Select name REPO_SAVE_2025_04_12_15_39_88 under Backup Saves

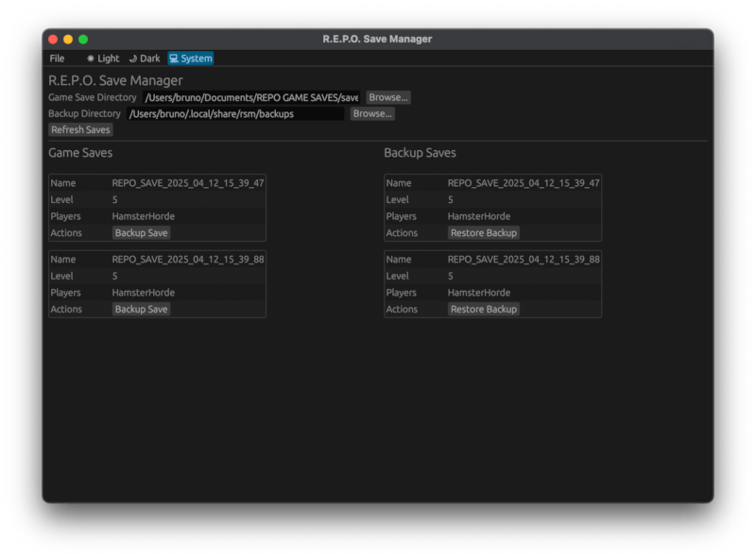click(x=524, y=259)
